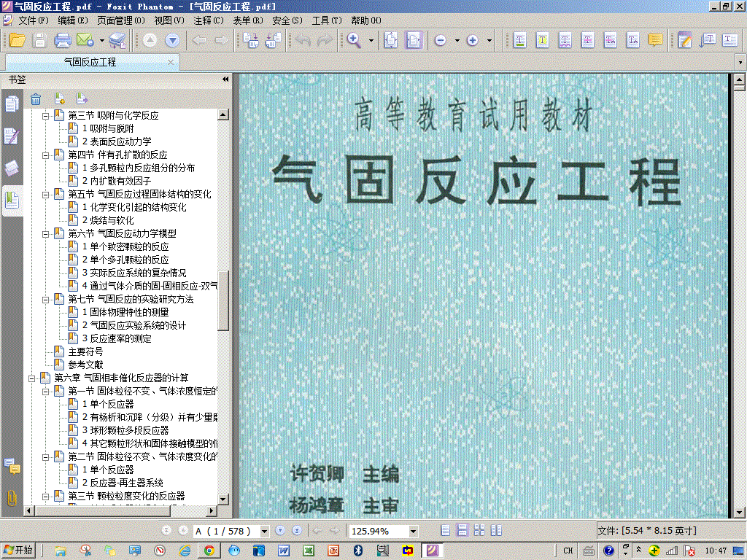Open the email icon dropdown arrow

tap(101, 41)
